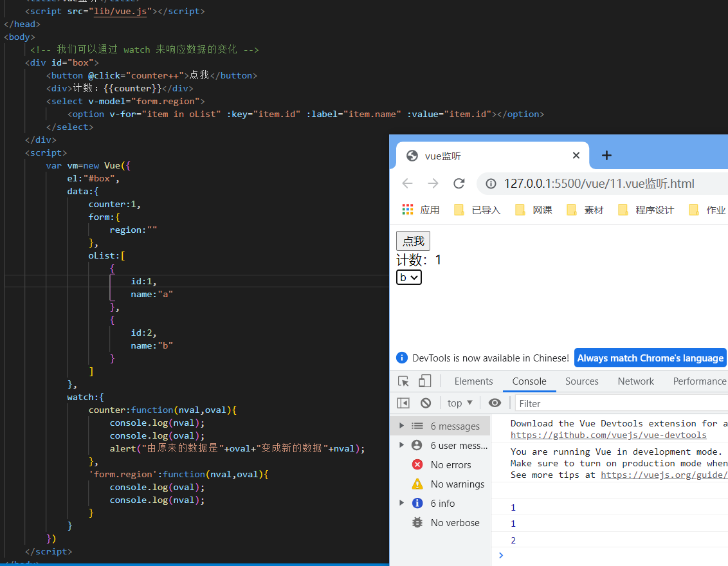The image size is (728, 566).
Task: Switch to the Elements panel
Action: 473,381
